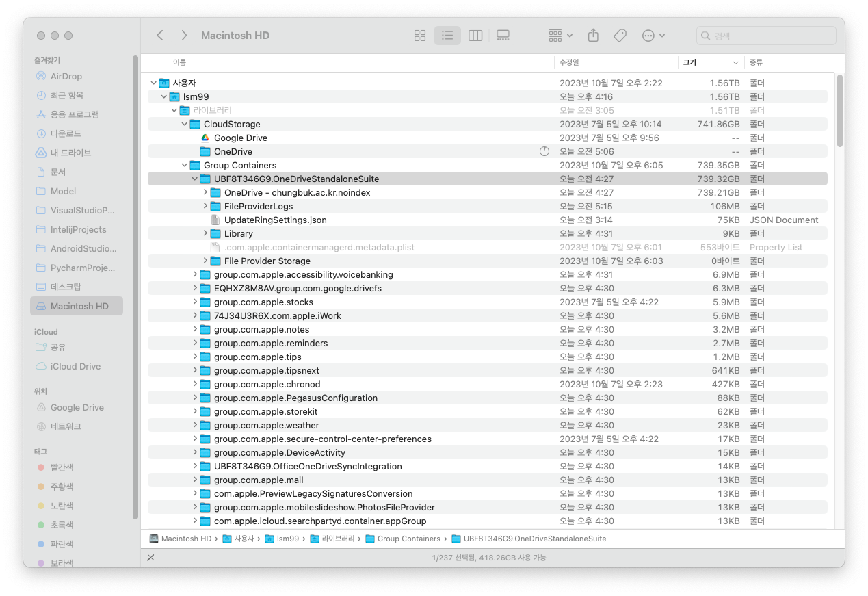Click the Share toolbar icon
This screenshot has width=868, height=596.
coord(594,36)
